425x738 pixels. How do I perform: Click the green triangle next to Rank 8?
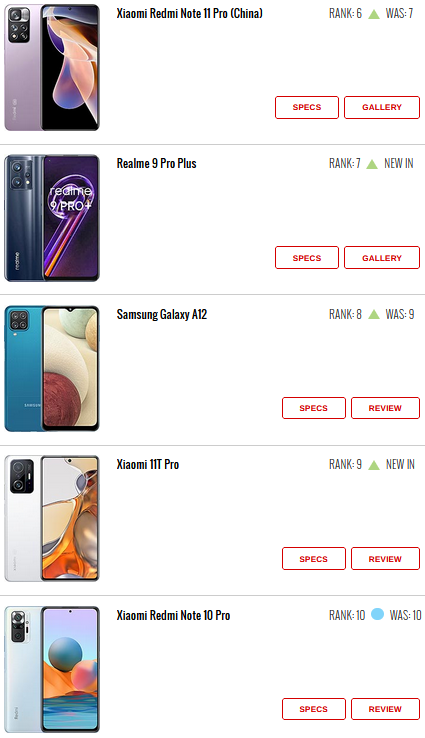click(x=374, y=314)
